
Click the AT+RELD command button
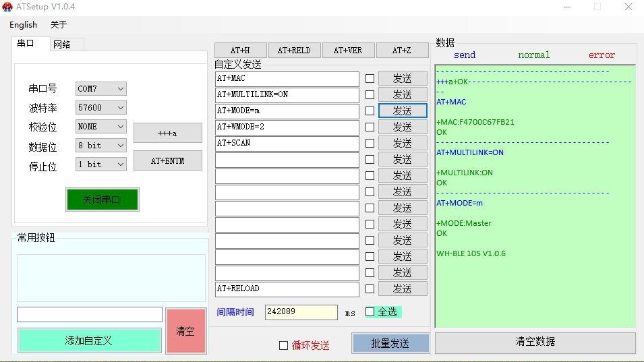coord(294,51)
